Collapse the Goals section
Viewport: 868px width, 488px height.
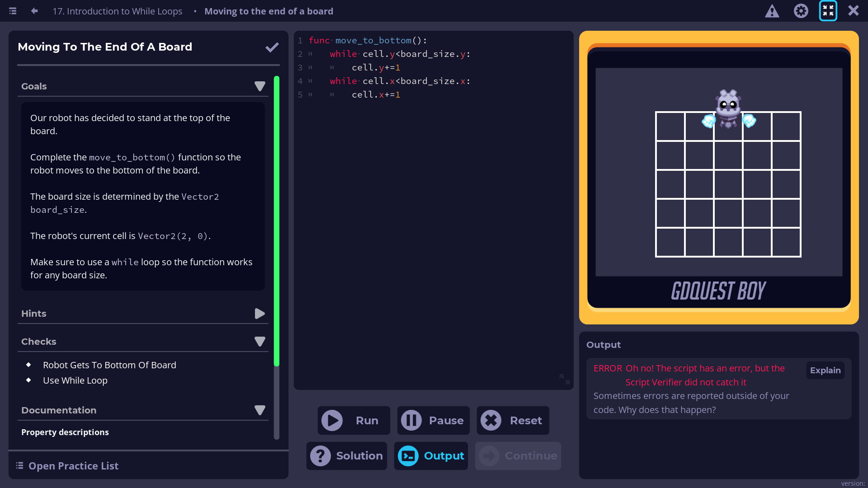pyautogui.click(x=260, y=86)
